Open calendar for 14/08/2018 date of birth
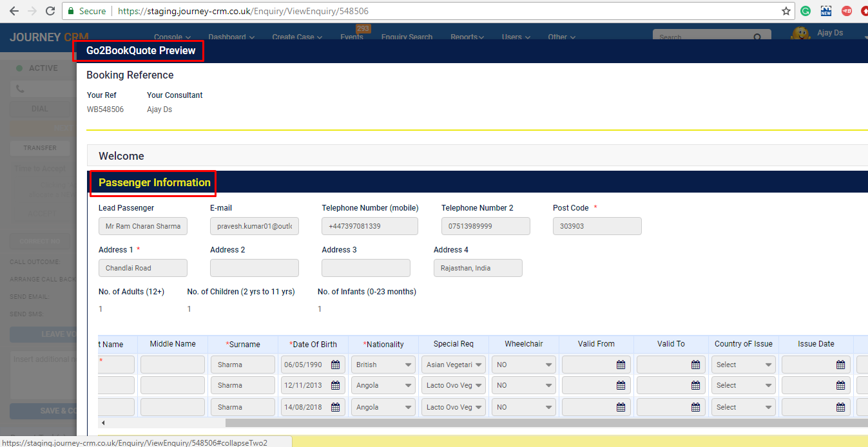Image resolution: width=868 pixels, height=447 pixels. click(x=335, y=407)
